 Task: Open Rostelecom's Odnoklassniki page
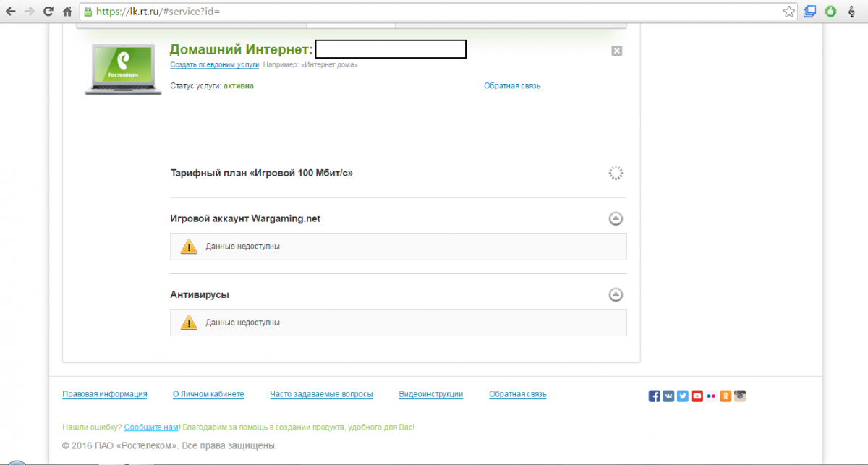[726, 396]
